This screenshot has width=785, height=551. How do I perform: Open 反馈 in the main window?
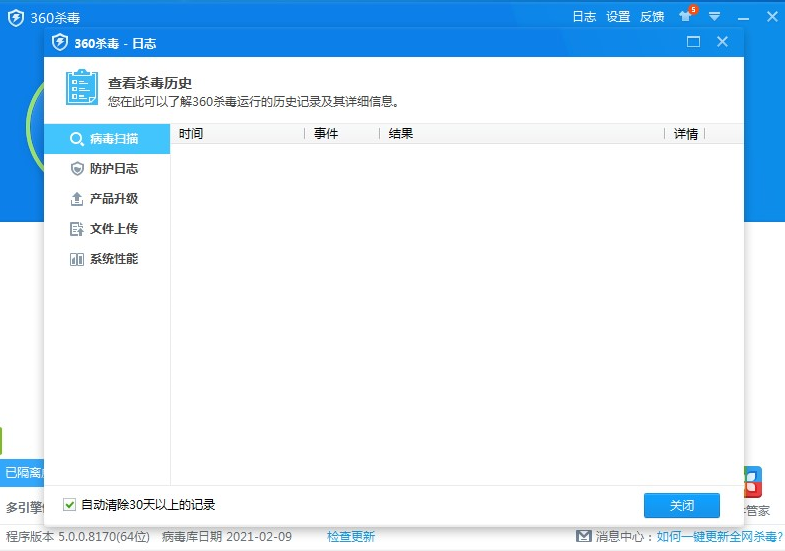[652, 17]
